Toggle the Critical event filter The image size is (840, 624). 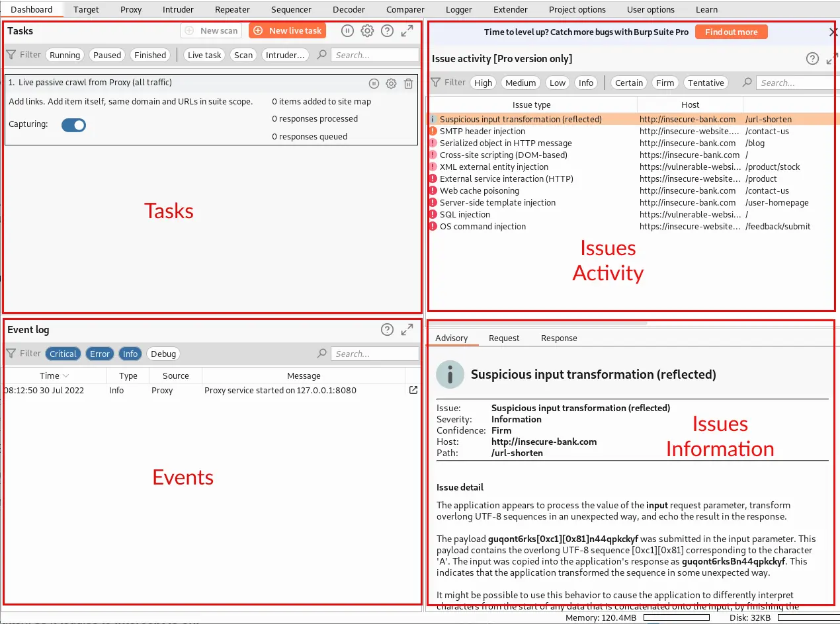pyautogui.click(x=63, y=354)
